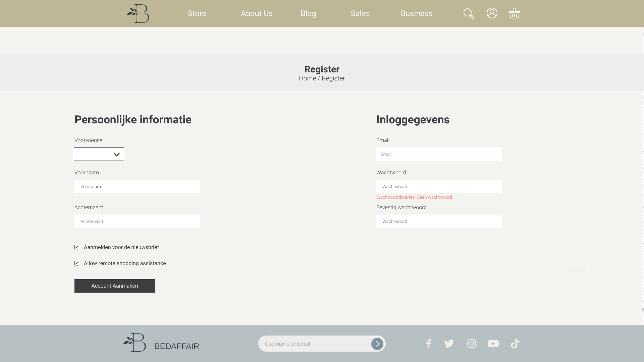Click into the Email input field
Image resolution: width=644 pixels, height=362 pixels.
click(x=438, y=154)
